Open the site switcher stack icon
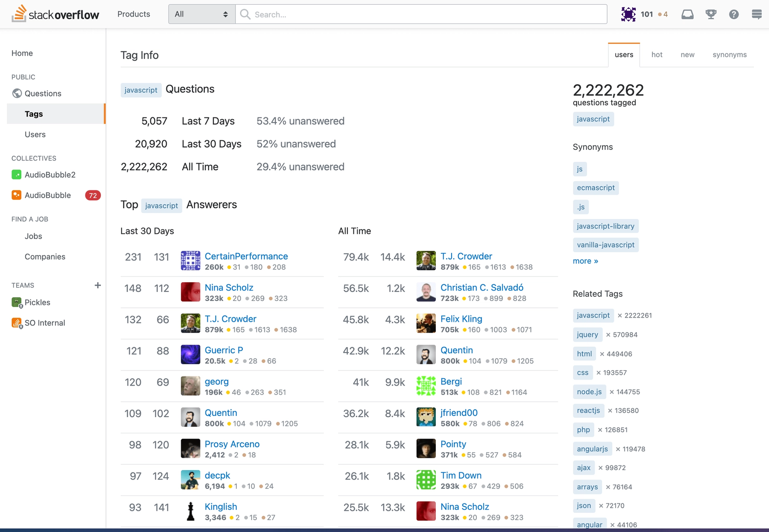 [x=757, y=15]
